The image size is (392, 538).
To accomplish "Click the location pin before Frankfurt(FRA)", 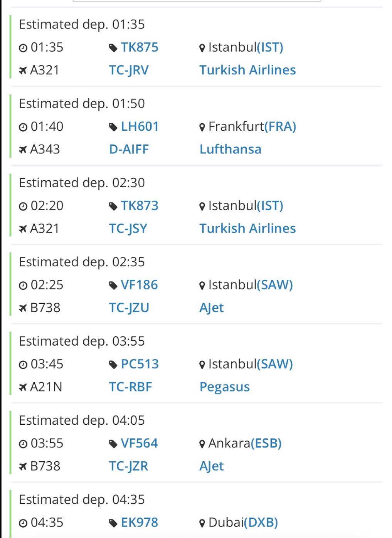I will (202, 127).
